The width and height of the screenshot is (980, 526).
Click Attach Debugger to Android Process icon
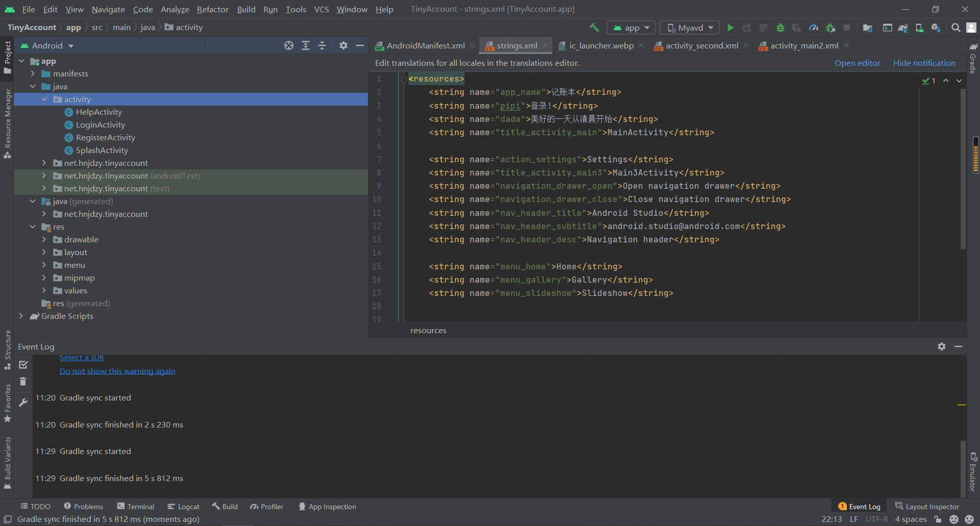pos(830,28)
